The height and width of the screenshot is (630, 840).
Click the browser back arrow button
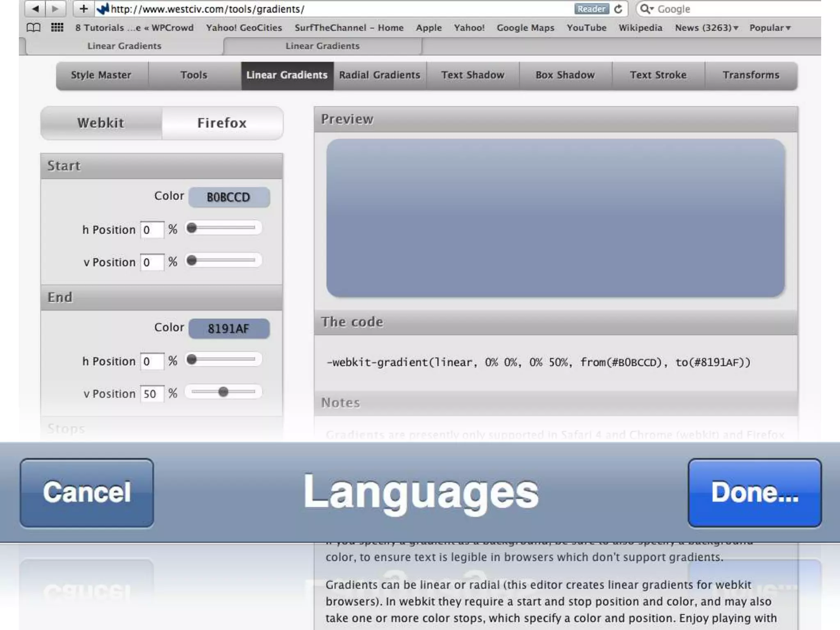(x=35, y=9)
